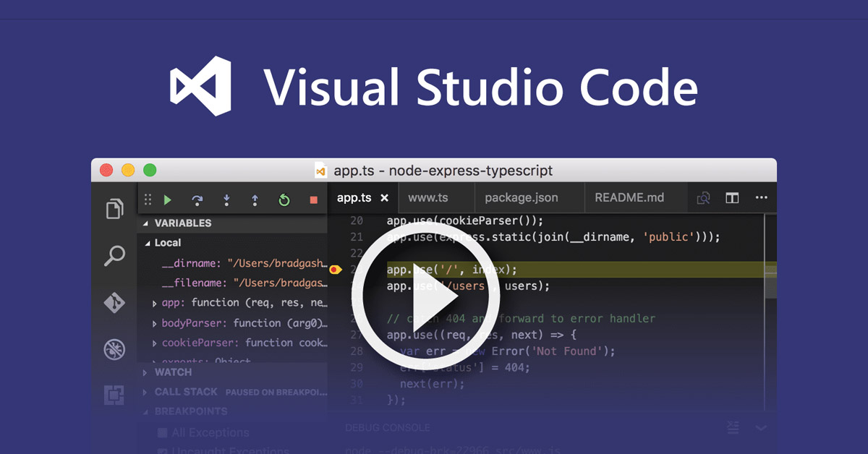Click the green zoom window button
The width and height of the screenshot is (868, 454).
150,171
